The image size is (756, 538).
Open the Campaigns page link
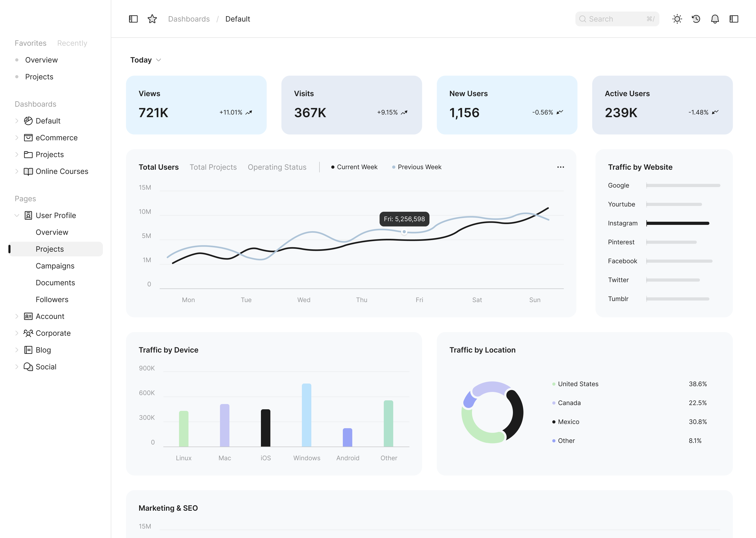pos(55,266)
